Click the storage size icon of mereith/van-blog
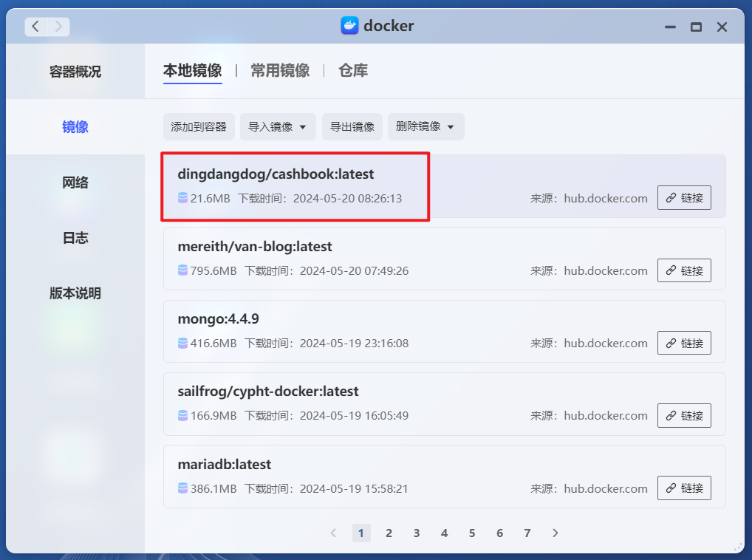 tap(182, 270)
